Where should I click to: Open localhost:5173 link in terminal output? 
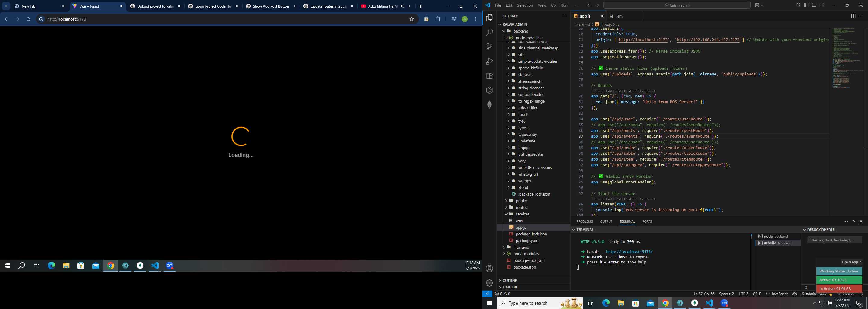pos(629,252)
